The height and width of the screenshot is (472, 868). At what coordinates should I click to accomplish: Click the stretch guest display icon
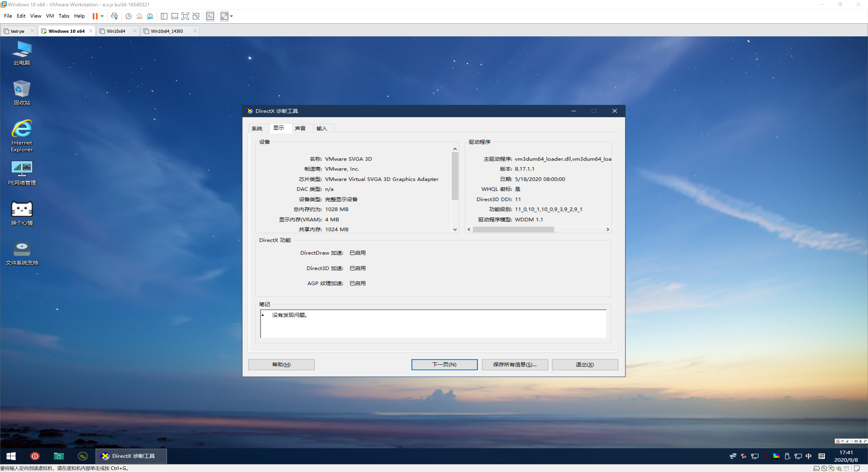[224, 16]
